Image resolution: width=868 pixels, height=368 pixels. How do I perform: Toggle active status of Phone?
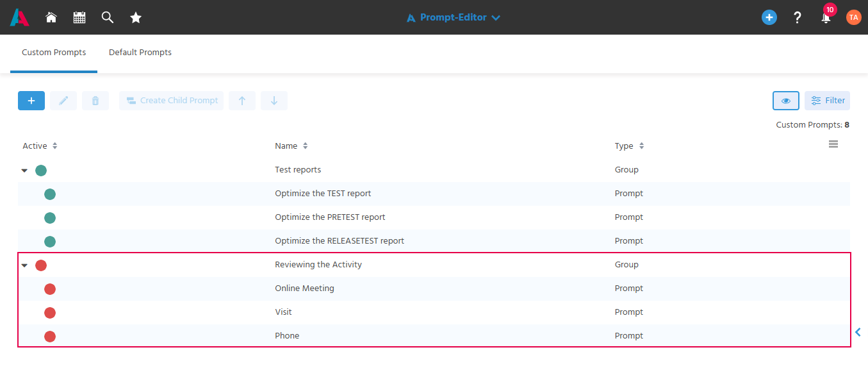[50, 337]
